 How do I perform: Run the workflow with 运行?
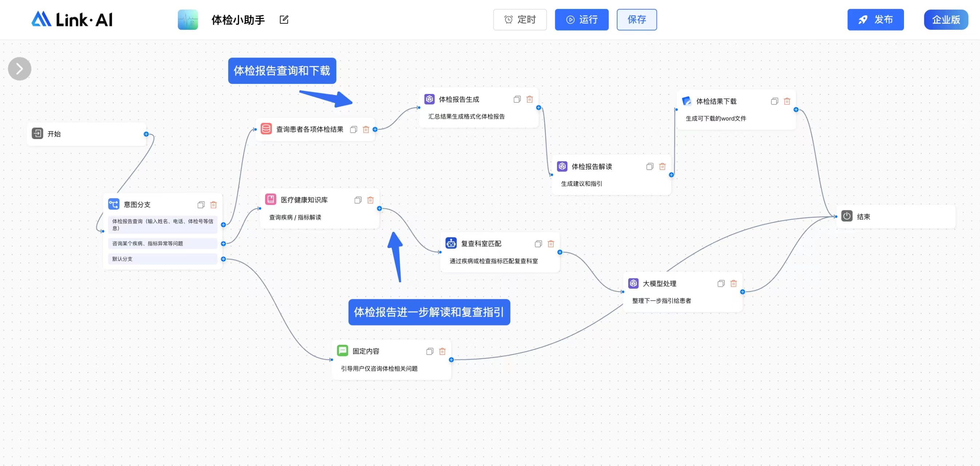pos(582,19)
